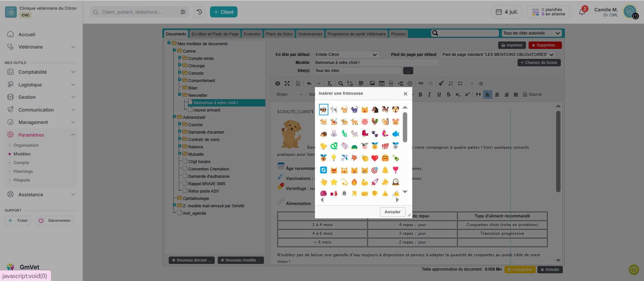
Task: Insert the rooster emoji
Action: pos(375,122)
